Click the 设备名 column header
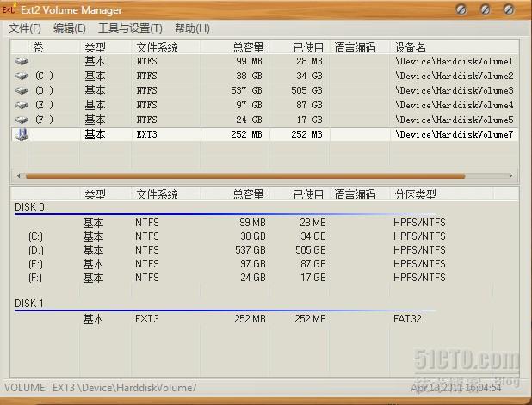Viewport: 532px width, 405px height. (455, 47)
